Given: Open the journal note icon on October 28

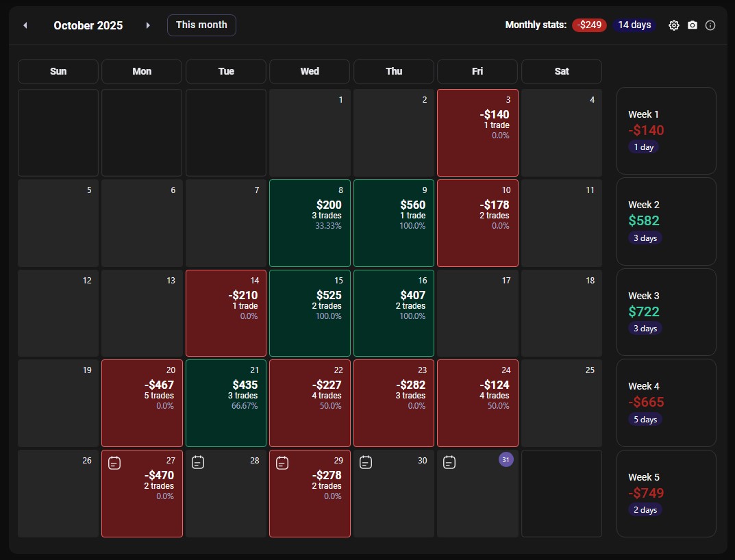Looking at the screenshot, I should (198, 463).
